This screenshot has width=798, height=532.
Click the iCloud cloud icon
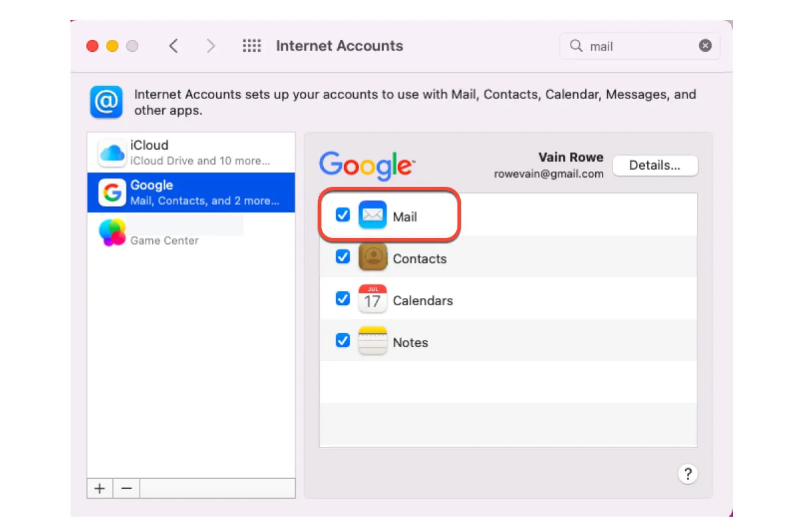[110, 152]
